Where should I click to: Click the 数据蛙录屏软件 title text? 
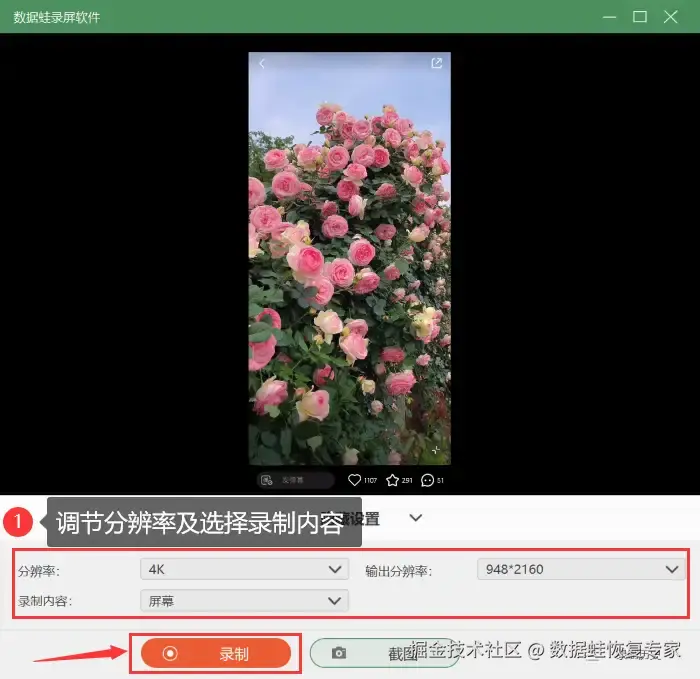(57, 17)
